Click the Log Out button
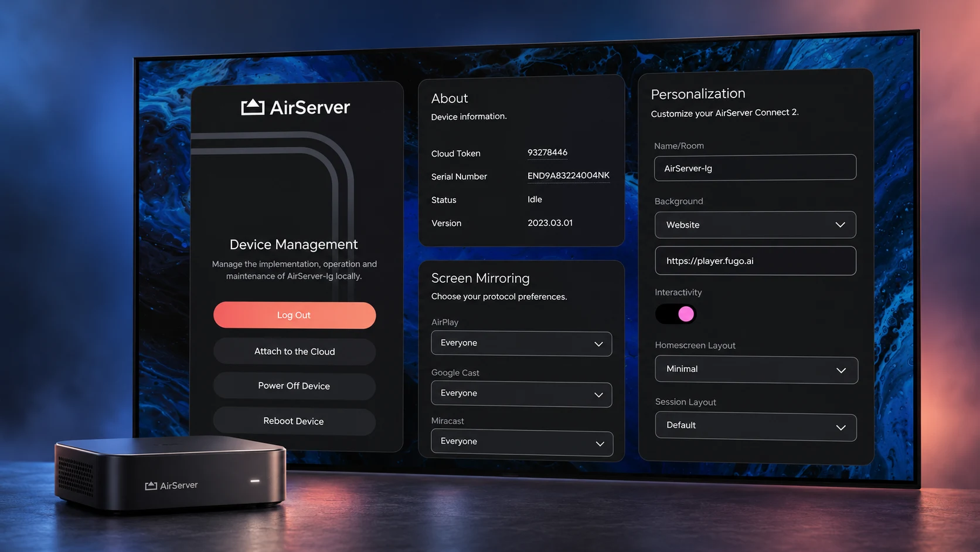The width and height of the screenshot is (980, 552). (x=294, y=315)
